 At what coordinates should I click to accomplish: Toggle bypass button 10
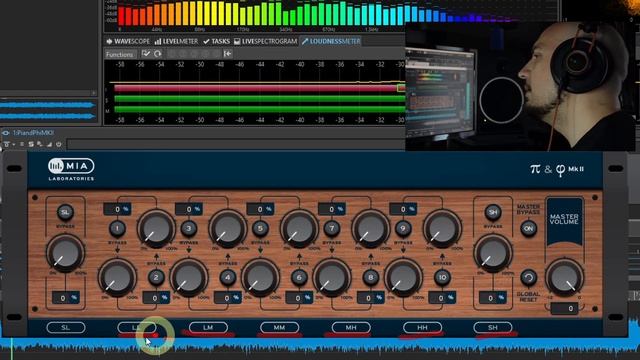442,278
